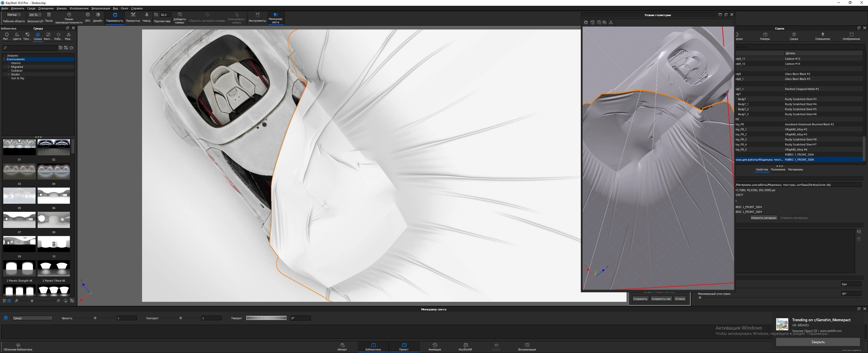Viewport: 868px width, 353px height.
Task: Open the Облачная библиотека cloud library
Action: [18, 346]
